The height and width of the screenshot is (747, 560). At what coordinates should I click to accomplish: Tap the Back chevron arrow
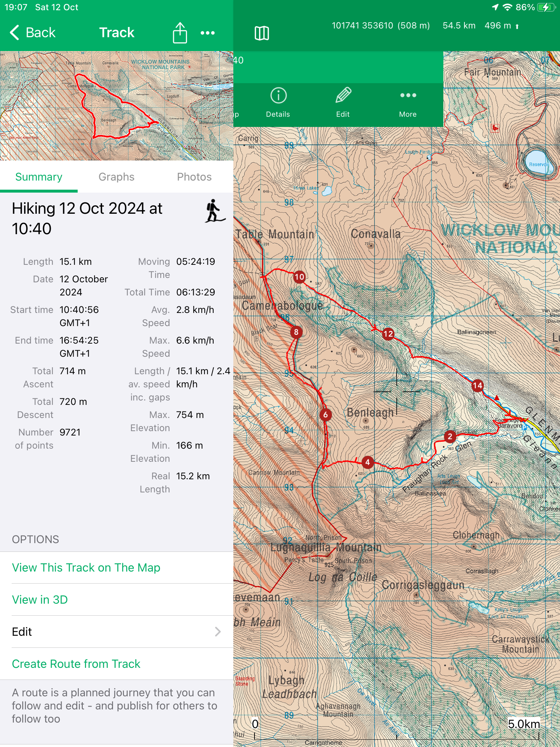(x=15, y=32)
